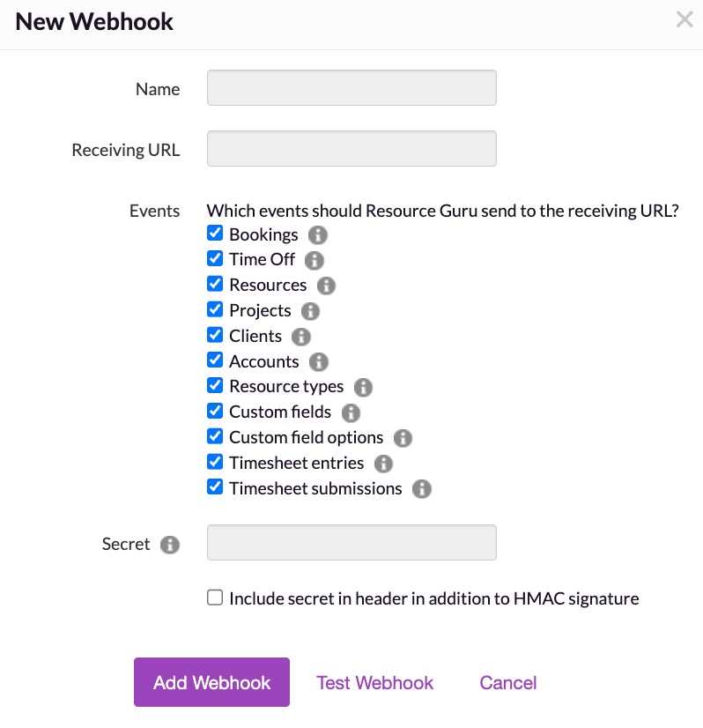
Task: Click the info icon beside Projects
Action: pyautogui.click(x=310, y=311)
